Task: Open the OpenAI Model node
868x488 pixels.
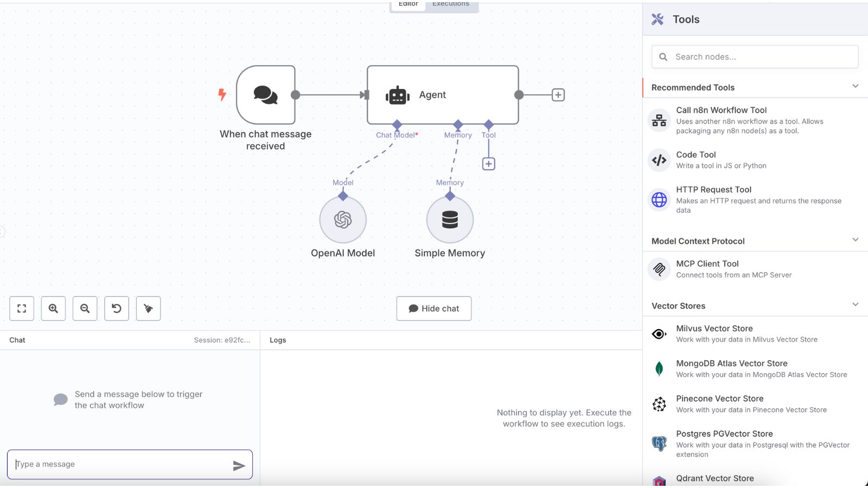Action: coord(343,220)
